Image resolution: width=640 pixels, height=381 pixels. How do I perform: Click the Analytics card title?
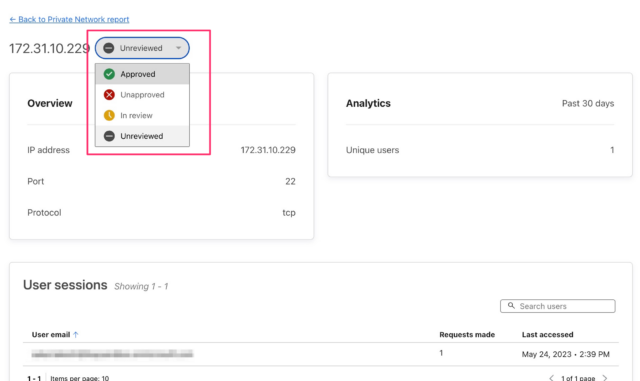tap(368, 103)
